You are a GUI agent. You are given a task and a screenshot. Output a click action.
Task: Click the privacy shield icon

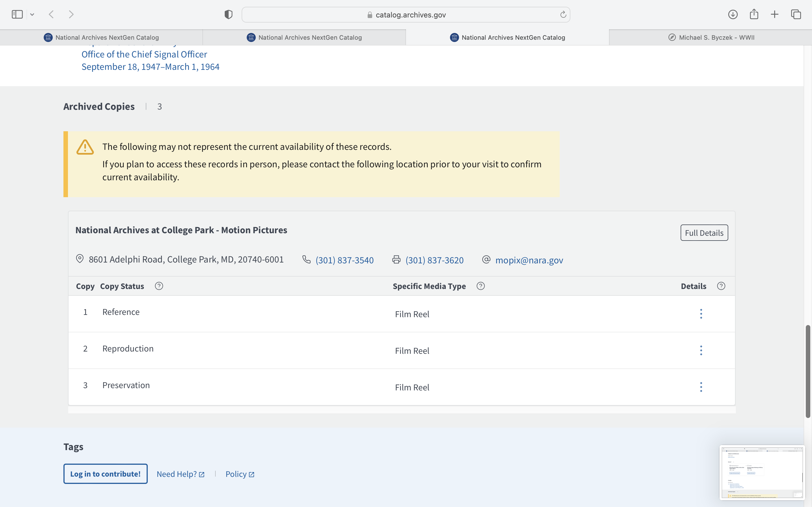[228, 14]
